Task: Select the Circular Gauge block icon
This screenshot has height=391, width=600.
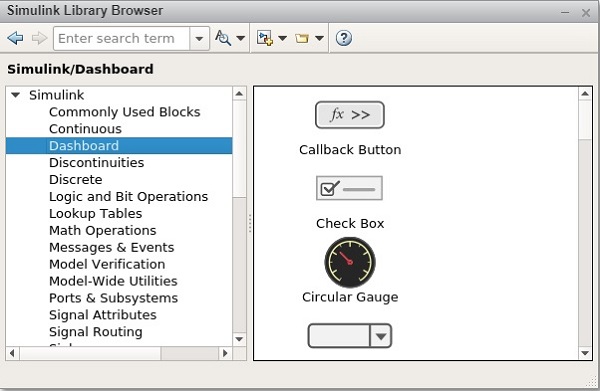Action: tap(350, 262)
